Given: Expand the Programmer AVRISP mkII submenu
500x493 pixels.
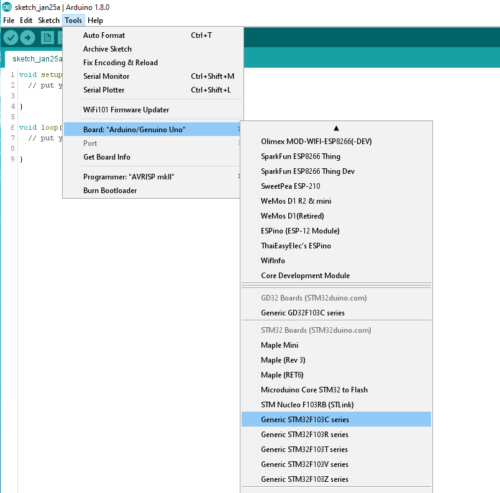Looking at the screenshot, I should coord(152,177).
